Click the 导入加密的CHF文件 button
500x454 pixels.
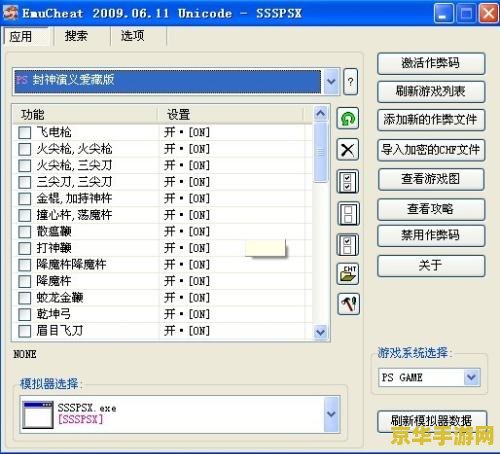pos(431,150)
